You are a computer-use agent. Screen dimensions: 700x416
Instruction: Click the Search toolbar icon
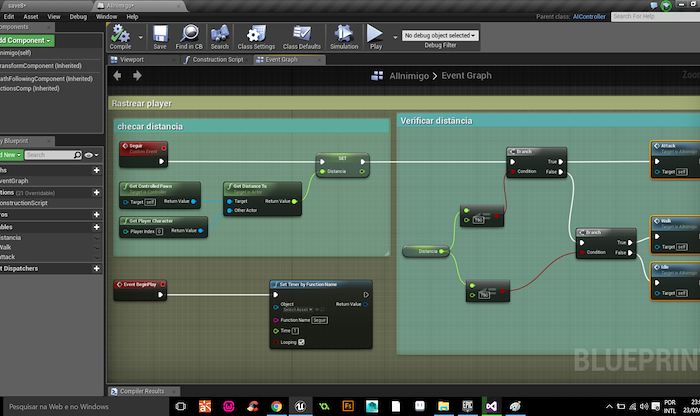(219, 35)
